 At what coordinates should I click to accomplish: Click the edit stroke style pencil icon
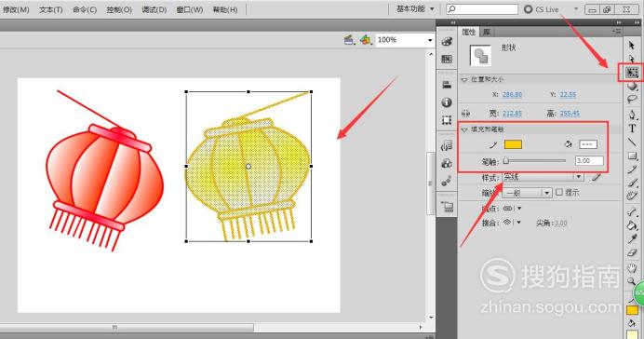(x=597, y=177)
